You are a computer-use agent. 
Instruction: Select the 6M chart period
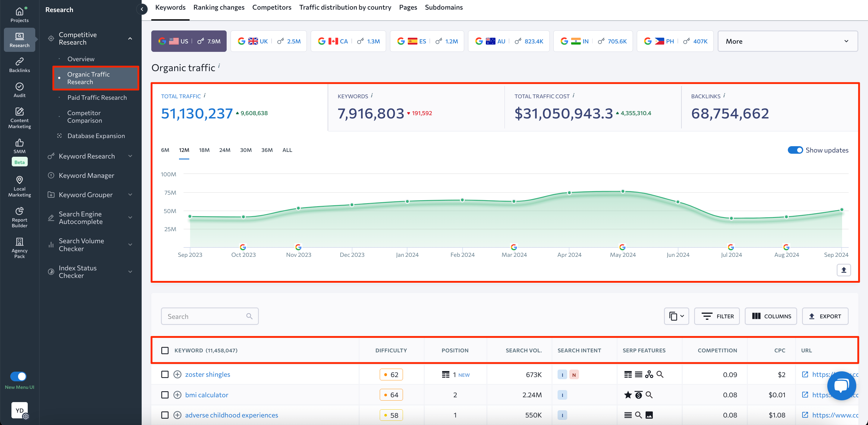click(x=165, y=150)
